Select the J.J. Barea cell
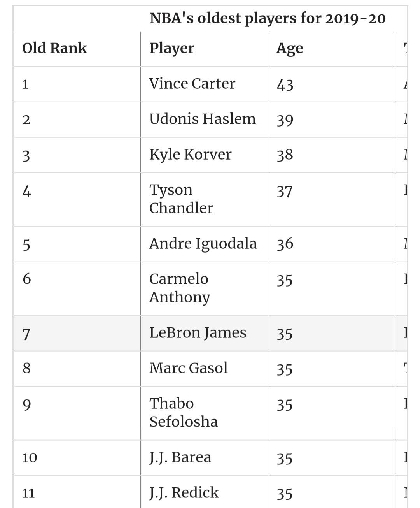This screenshot has height=508, width=420. point(204,458)
